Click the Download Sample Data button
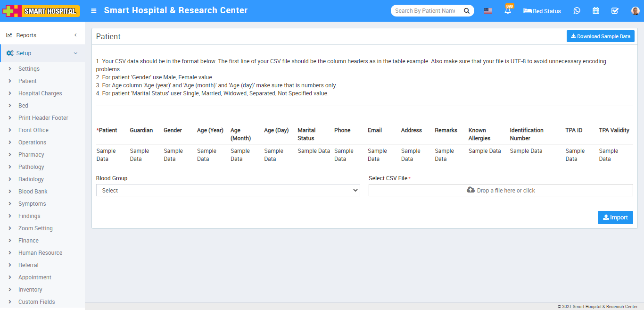This screenshot has height=310, width=644. coord(600,36)
